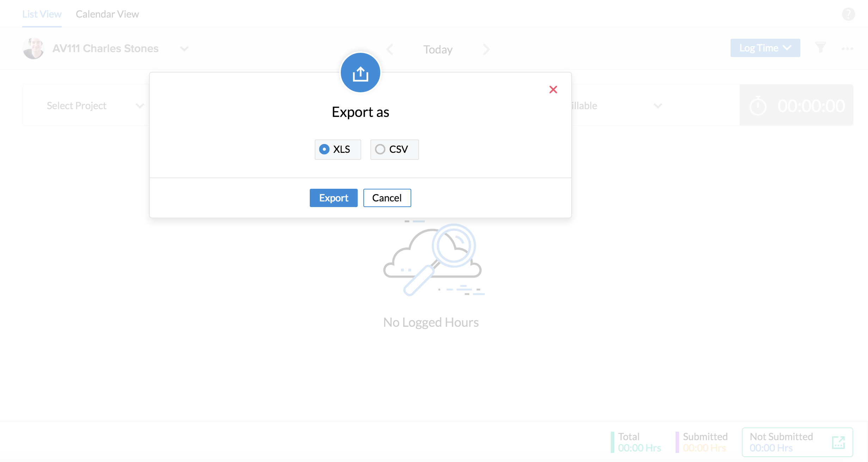
Task: Choose the CSV export format
Action: point(380,149)
